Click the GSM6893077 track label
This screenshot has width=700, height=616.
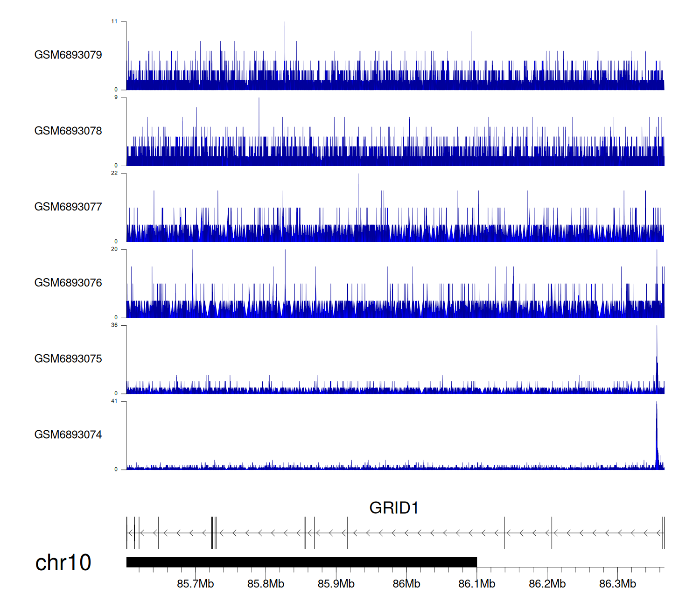point(68,207)
